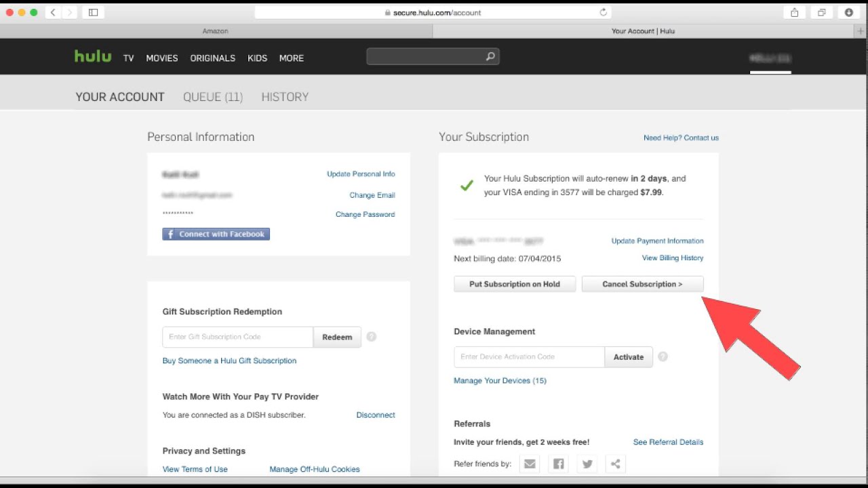Click Cancel Subscription button
This screenshot has width=868, height=488.
coord(643,284)
